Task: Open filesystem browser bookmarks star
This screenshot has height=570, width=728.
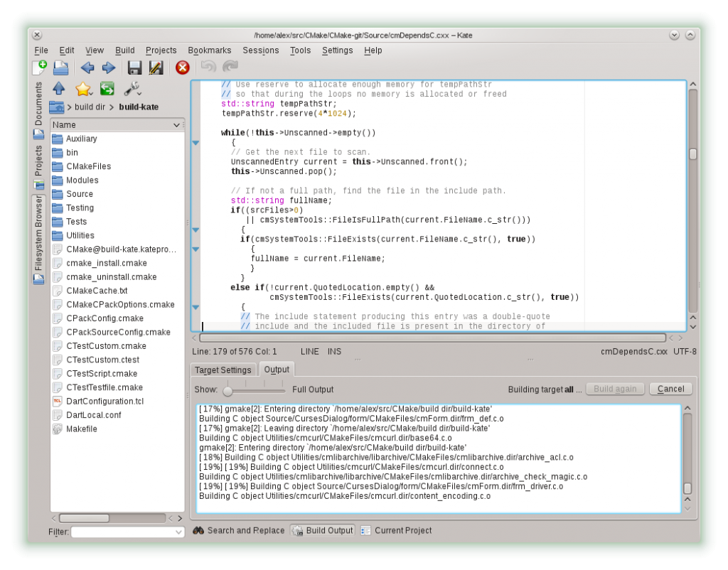Action: (83, 89)
